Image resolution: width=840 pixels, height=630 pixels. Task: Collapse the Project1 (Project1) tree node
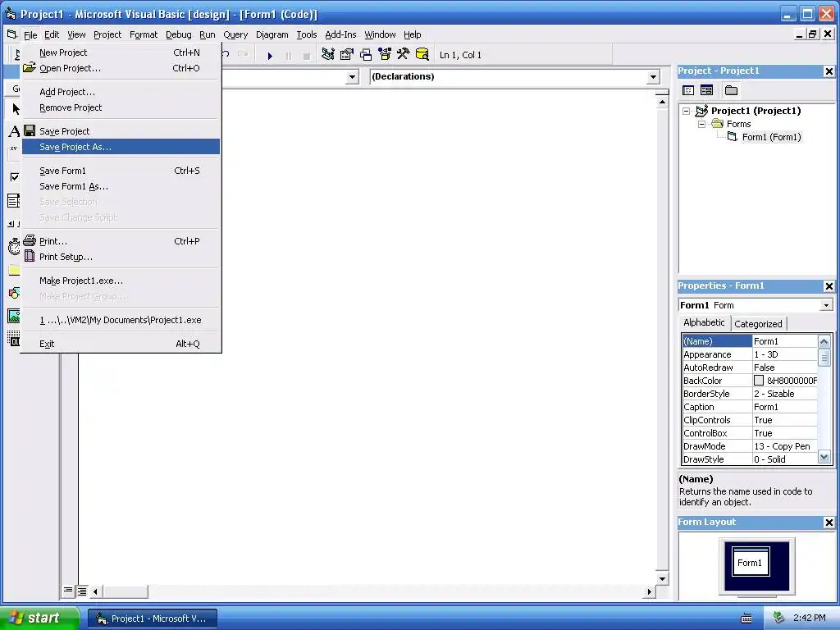pos(687,111)
